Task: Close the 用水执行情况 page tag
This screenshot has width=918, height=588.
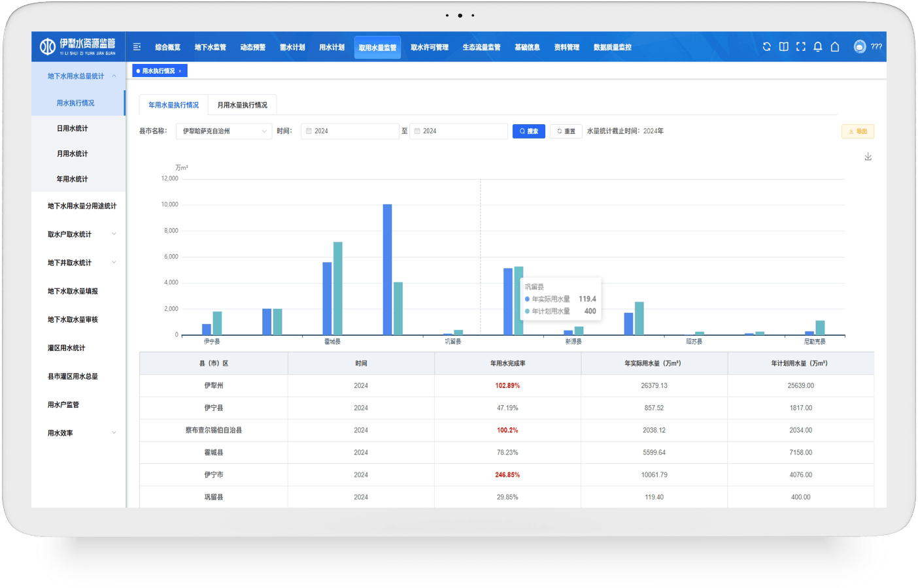Action: [x=180, y=71]
